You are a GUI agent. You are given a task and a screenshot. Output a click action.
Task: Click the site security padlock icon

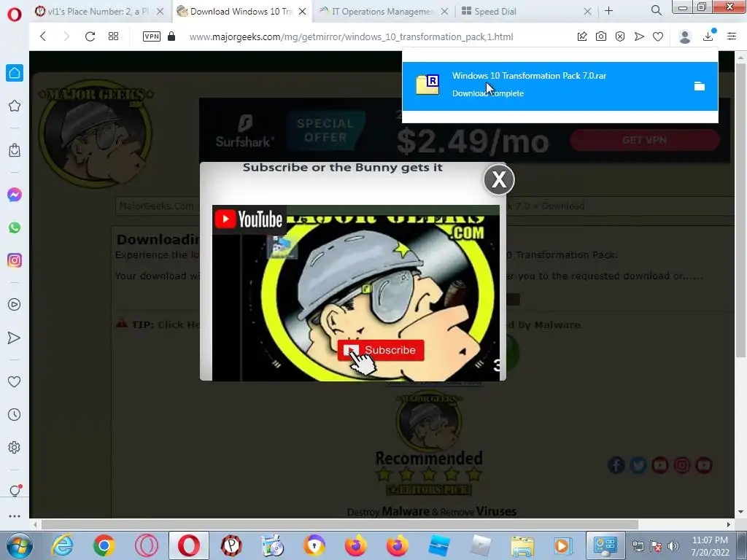[x=171, y=36]
